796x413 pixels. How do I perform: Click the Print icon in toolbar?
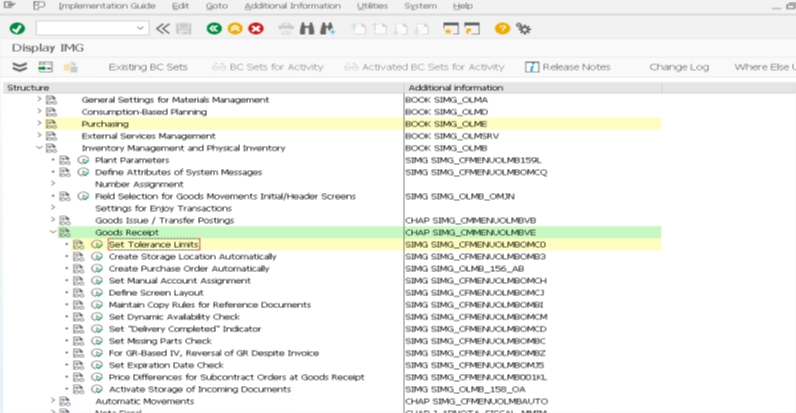[x=286, y=28]
